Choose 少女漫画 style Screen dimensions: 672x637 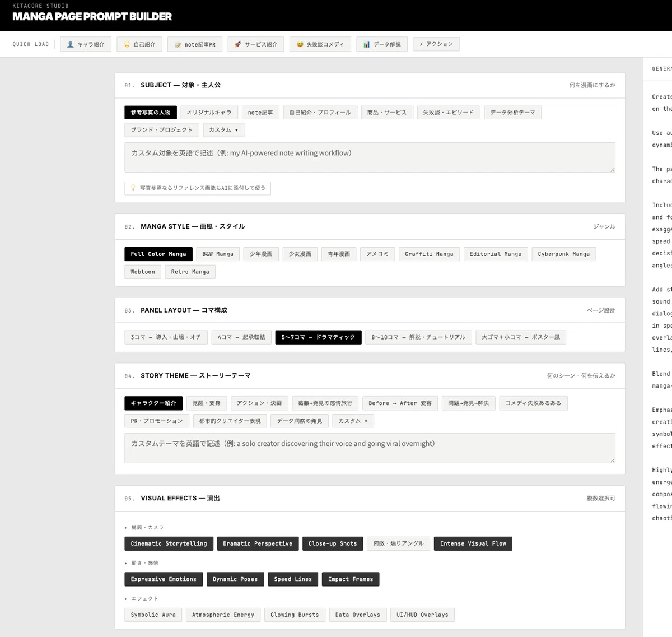(300, 254)
